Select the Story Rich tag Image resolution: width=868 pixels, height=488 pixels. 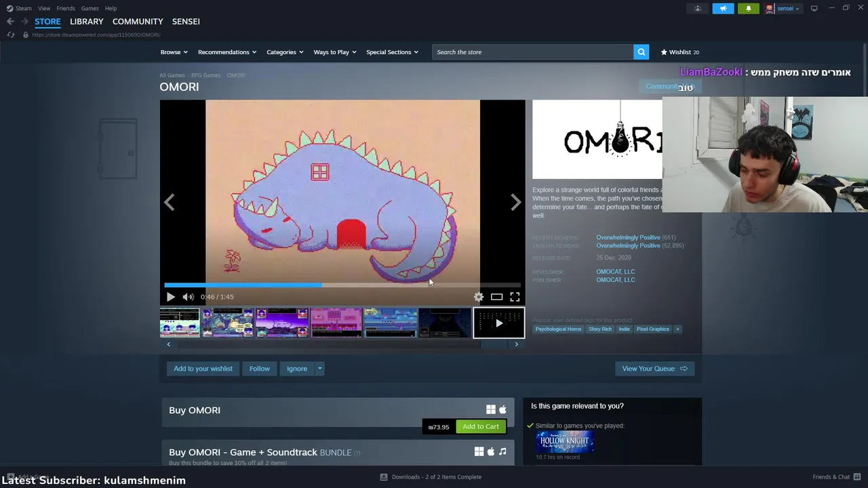click(x=600, y=329)
